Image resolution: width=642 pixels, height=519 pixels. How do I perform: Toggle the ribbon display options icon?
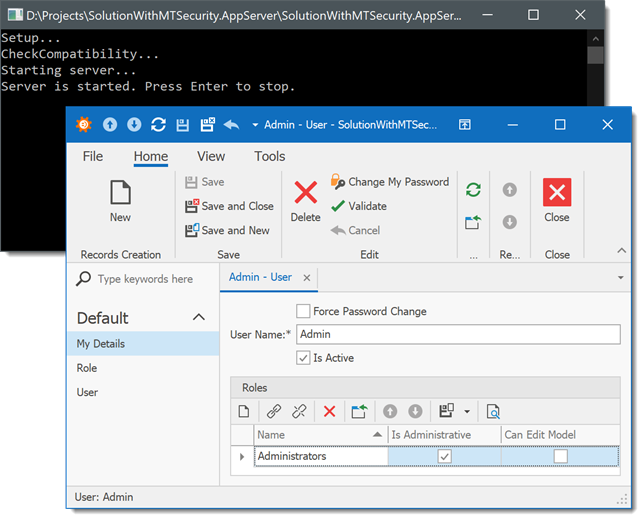click(465, 124)
